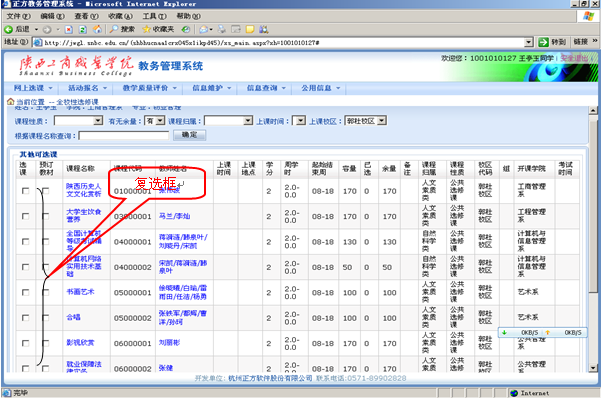Click the yellow Discuss note icon

tap(250, 29)
